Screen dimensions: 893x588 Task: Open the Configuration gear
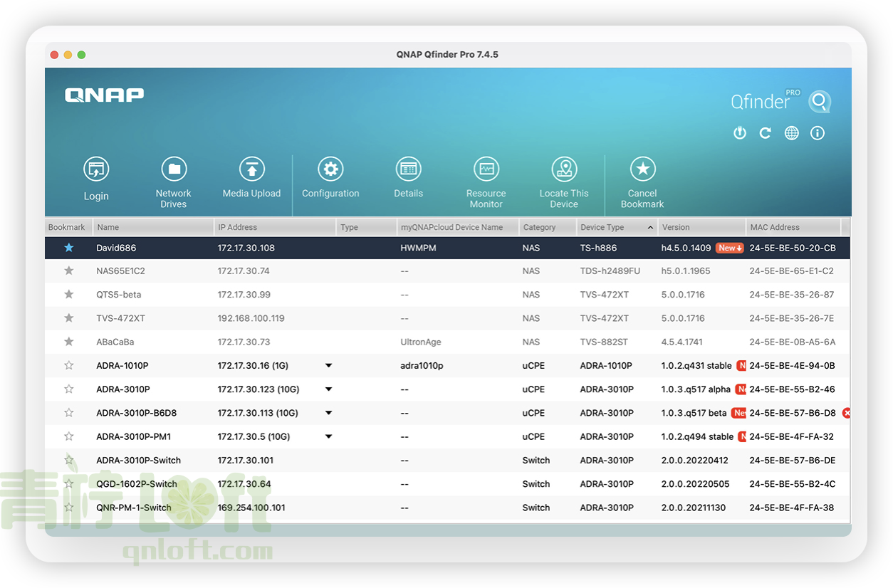click(x=330, y=169)
